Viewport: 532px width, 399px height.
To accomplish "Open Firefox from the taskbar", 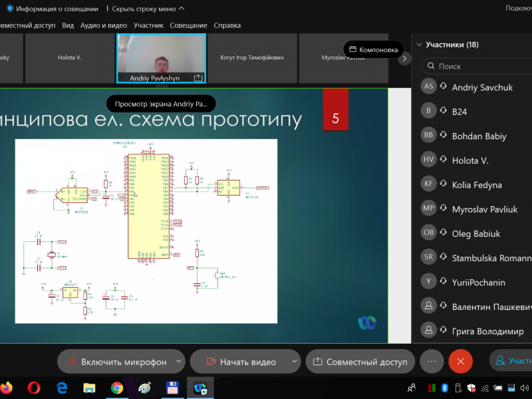I will [x=6, y=388].
